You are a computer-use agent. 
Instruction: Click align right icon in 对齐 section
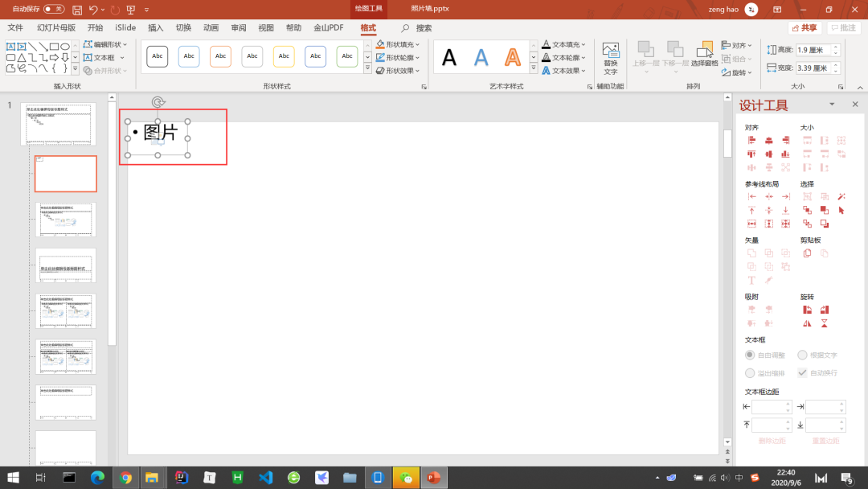(x=785, y=141)
